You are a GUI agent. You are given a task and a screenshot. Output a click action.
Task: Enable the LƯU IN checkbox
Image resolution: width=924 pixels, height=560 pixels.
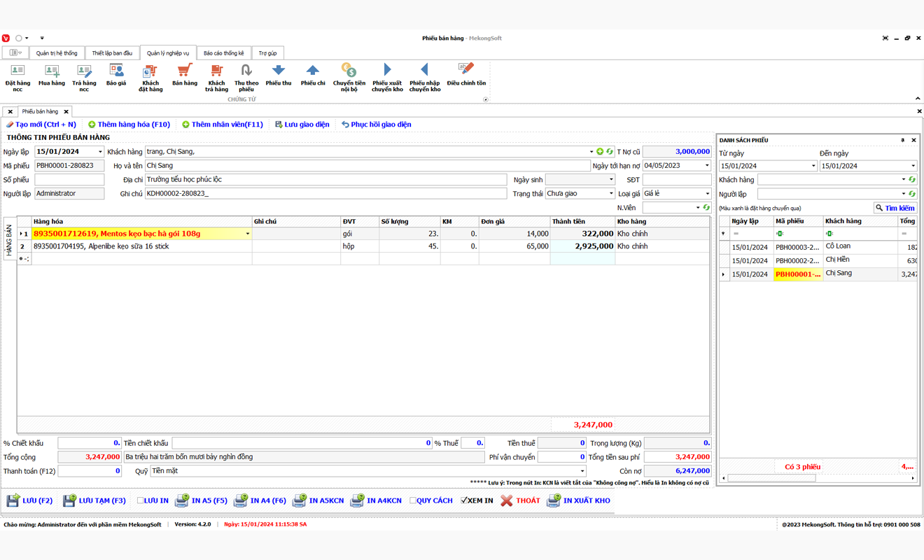pyautogui.click(x=141, y=500)
